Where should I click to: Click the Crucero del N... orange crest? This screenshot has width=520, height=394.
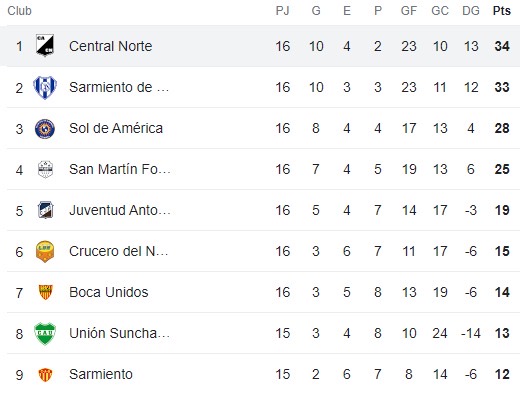click(45, 252)
